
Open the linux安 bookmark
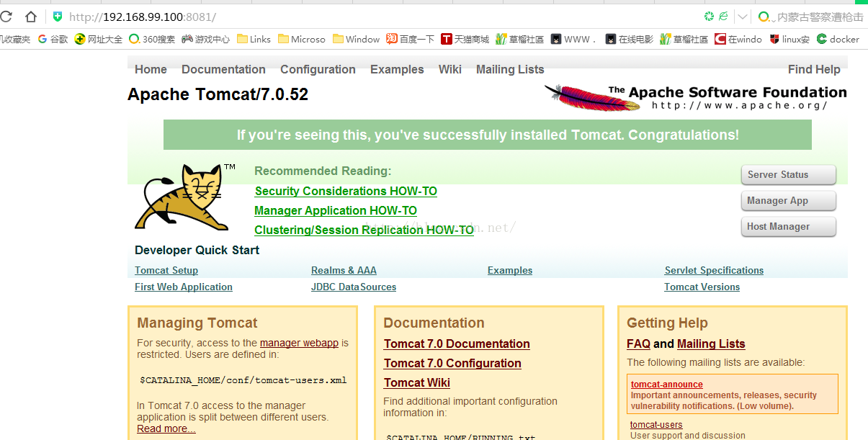[789, 39]
